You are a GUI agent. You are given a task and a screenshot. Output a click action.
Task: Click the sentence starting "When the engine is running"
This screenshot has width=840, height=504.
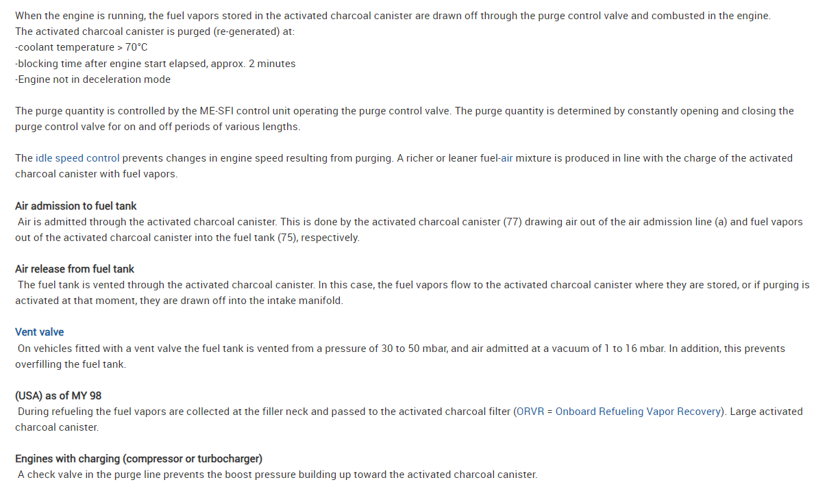pos(393,16)
